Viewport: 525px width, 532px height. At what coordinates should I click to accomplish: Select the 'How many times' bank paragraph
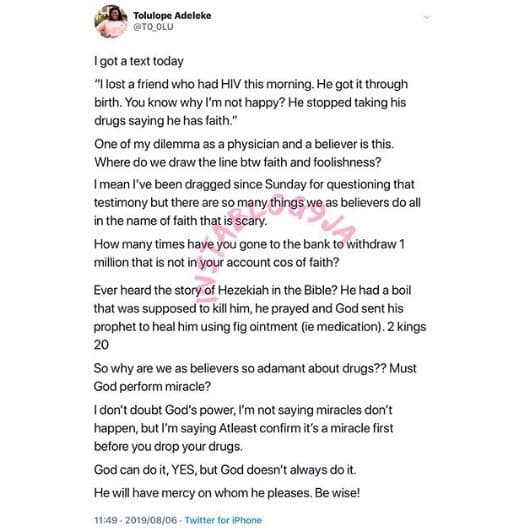pyautogui.click(x=249, y=253)
